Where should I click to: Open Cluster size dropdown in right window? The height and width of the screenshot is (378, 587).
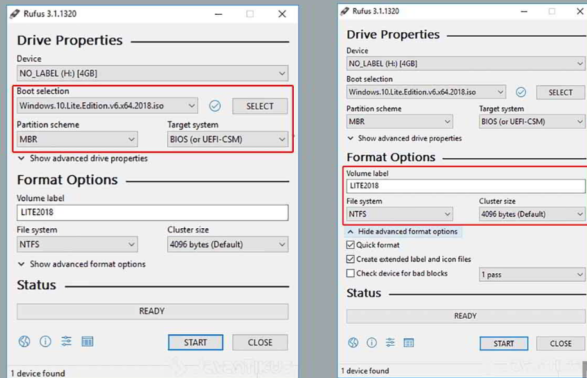[532, 214]
